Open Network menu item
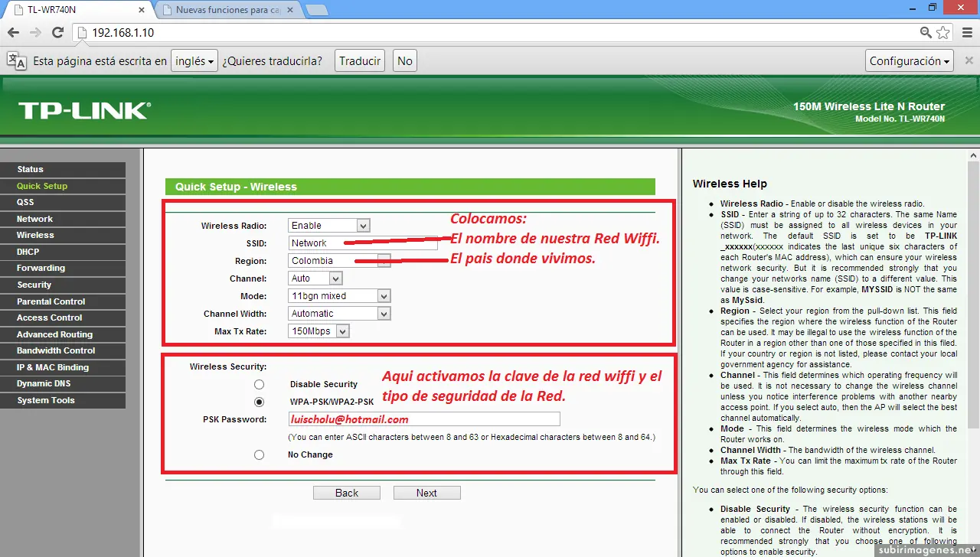 coord(63,219)
